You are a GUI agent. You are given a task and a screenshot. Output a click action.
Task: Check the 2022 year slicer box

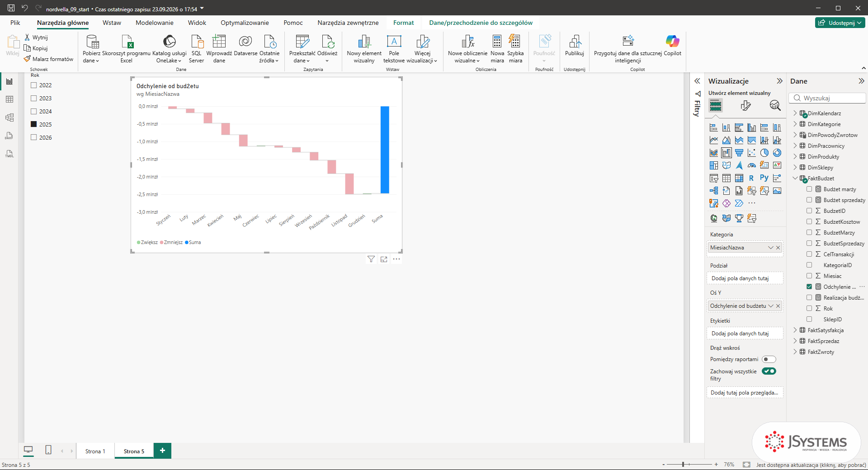click(33, 85)
